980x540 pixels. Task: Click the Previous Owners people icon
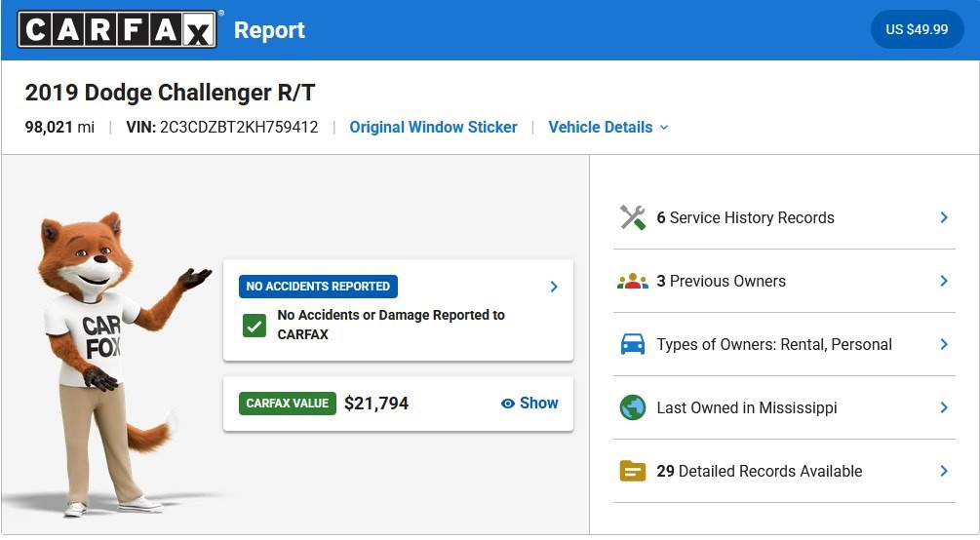633,282
